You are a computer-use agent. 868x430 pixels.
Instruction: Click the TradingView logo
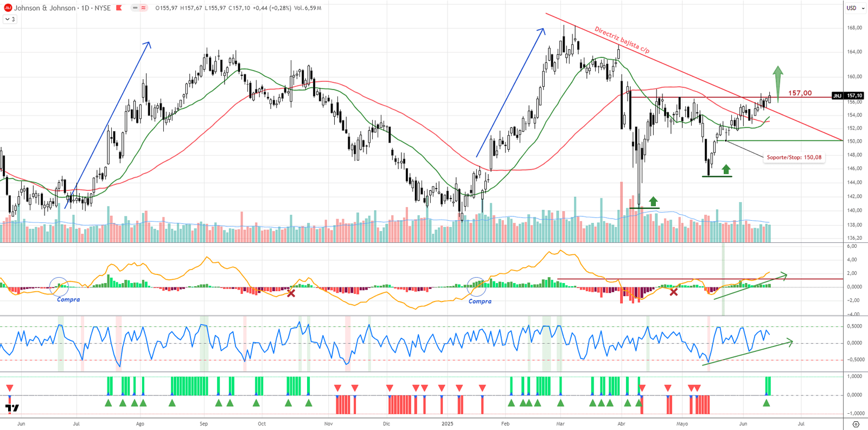pos(12,408)
